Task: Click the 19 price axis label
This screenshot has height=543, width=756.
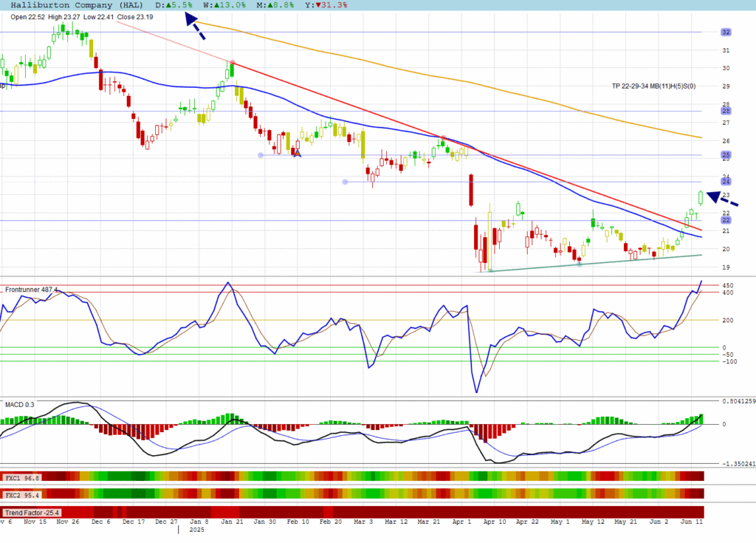Action: click(x=726, y=267)
